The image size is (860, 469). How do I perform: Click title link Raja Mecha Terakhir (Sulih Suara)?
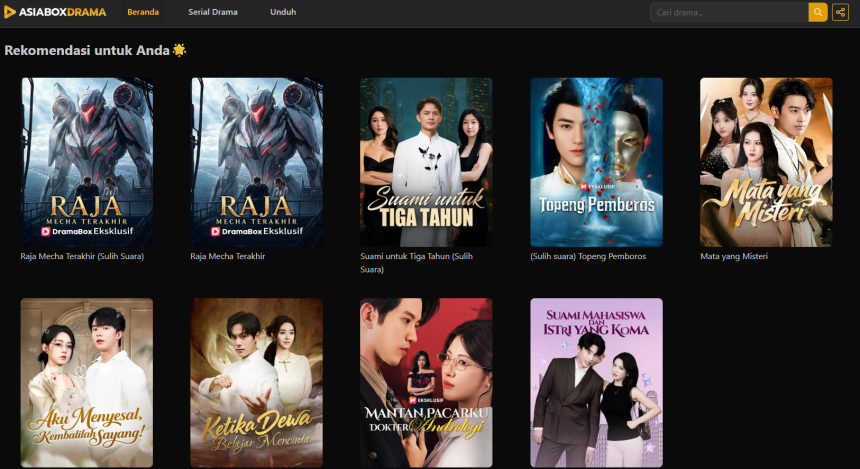click(82, 256)
